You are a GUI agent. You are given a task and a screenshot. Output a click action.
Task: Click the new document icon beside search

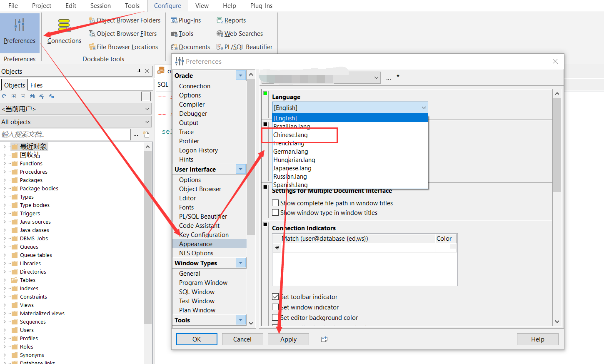coord(146,135)
